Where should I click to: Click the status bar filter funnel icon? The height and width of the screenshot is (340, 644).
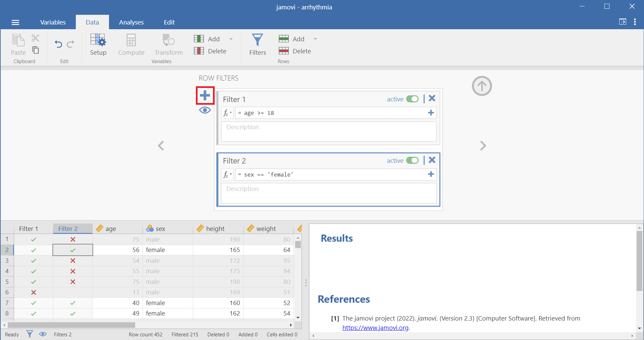tap(30, 334)
